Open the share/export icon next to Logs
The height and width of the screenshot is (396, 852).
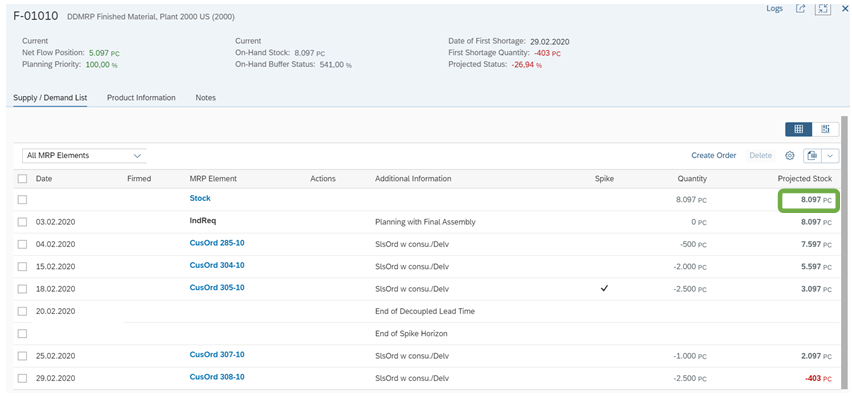800,9
